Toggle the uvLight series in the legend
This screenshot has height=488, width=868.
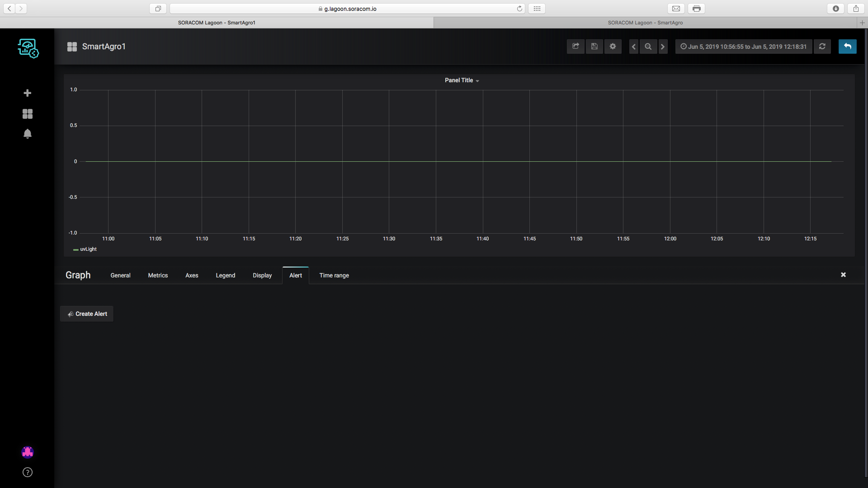coord(88,249)
